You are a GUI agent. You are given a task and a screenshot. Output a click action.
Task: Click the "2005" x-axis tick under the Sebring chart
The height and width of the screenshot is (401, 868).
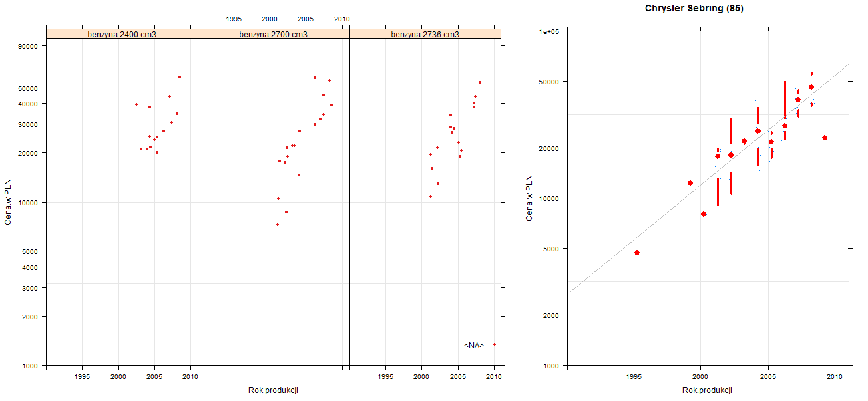(768, 378)
